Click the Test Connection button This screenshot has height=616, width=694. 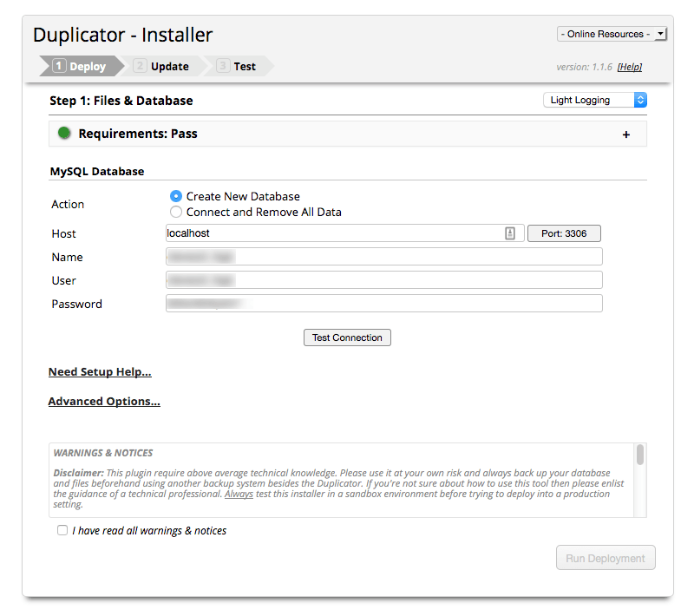coord(347,337)
